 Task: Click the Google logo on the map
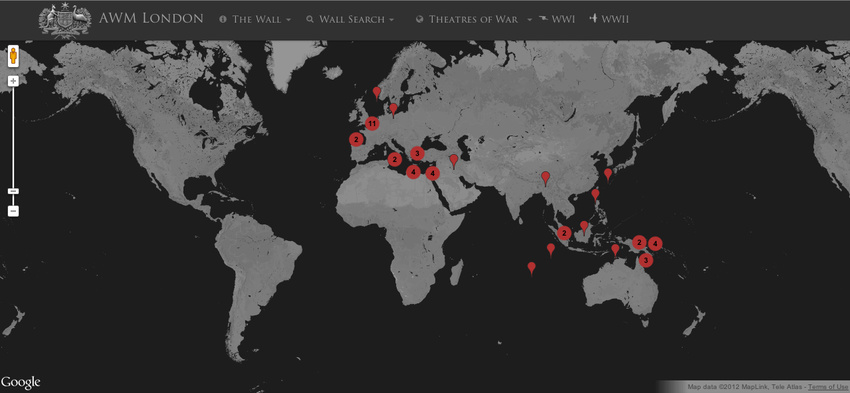21,382
